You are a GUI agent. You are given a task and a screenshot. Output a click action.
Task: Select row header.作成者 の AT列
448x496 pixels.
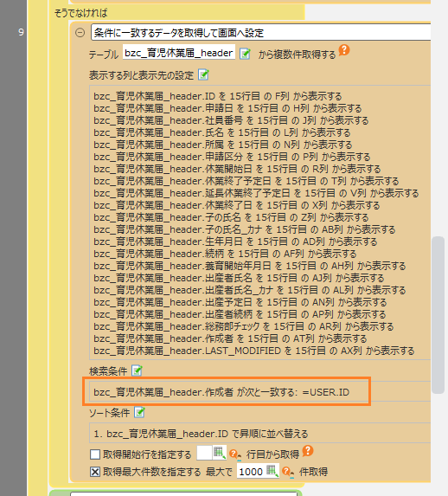[230, 338]
